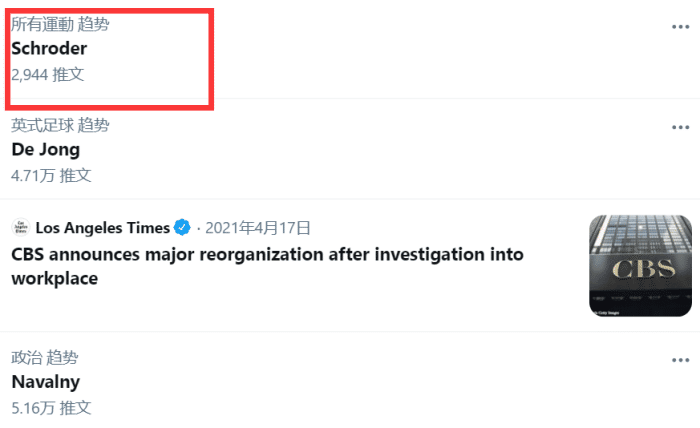Screen dimensions: 700x428
Task: Open the Schroder trending topic
Action: pos(49,48)
